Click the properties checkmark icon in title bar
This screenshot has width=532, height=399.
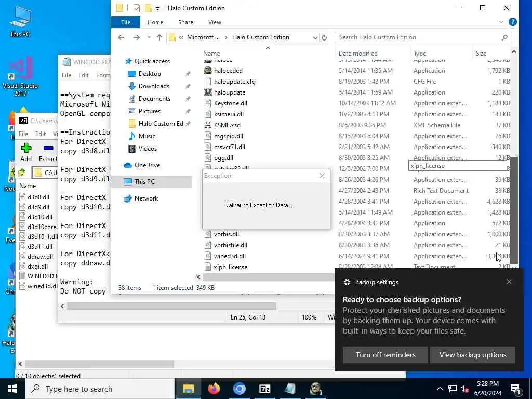[x=137, y=8]
